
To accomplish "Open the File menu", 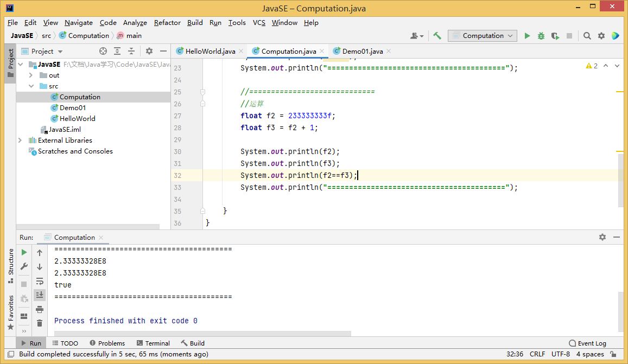I will click(12, 23).
